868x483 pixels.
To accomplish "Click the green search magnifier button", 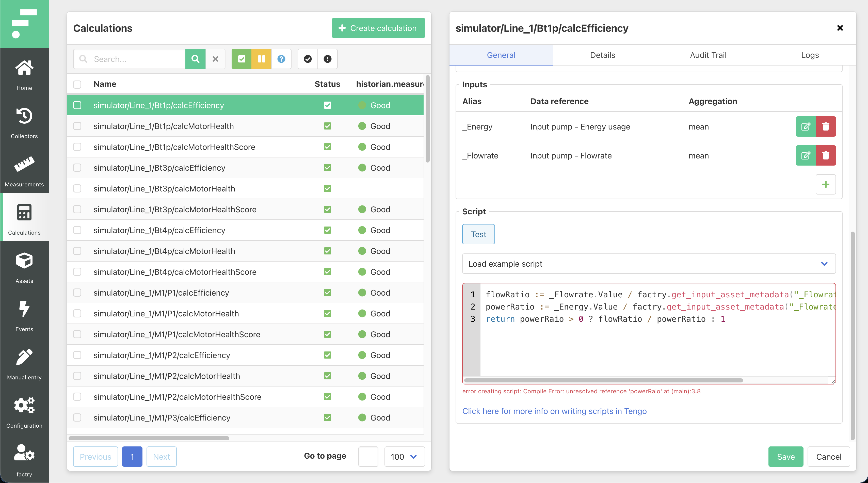I will pyautogui.click(x=195, y=59).
